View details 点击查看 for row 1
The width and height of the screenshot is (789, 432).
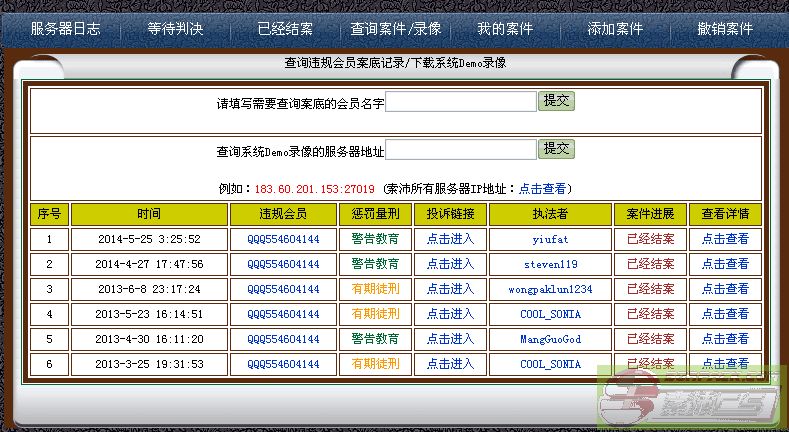725,240
